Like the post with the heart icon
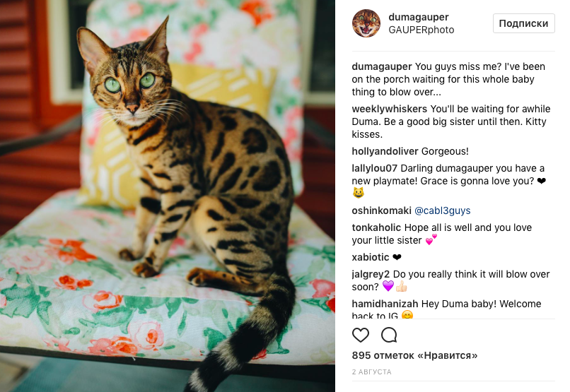570x392 pixels. pos(360,335)
